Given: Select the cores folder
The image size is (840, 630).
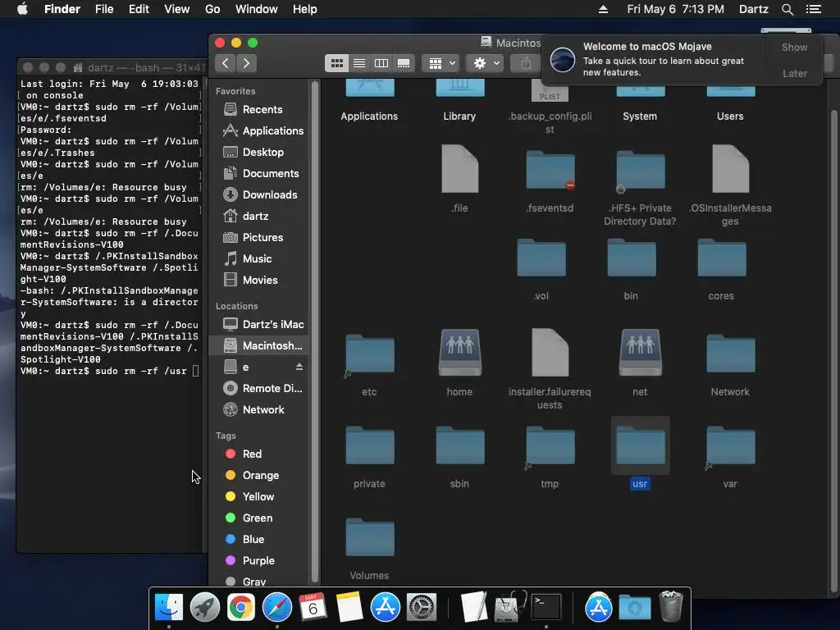Looking at the screenshot, I should (722, 258).
